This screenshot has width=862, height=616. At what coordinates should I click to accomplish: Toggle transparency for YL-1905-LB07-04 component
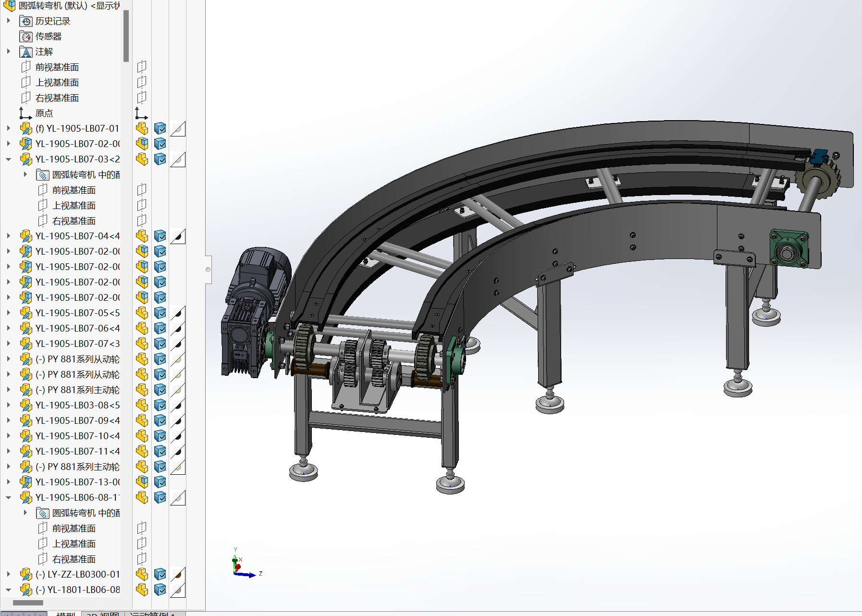178,236
